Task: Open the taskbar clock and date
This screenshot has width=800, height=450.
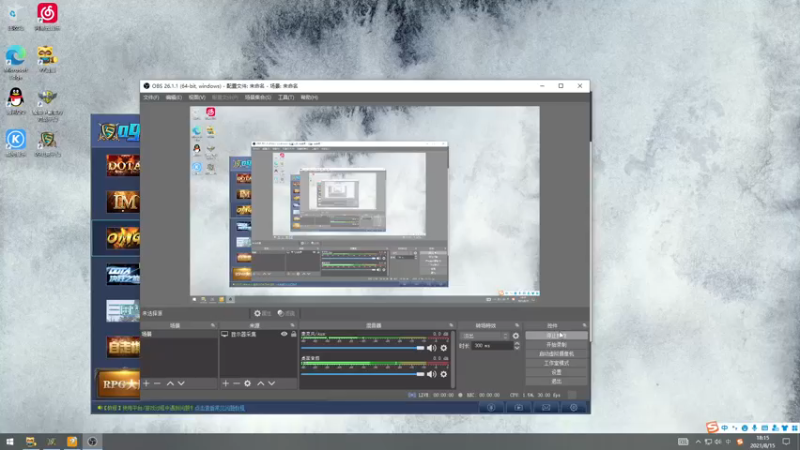Action: (762, 442)
